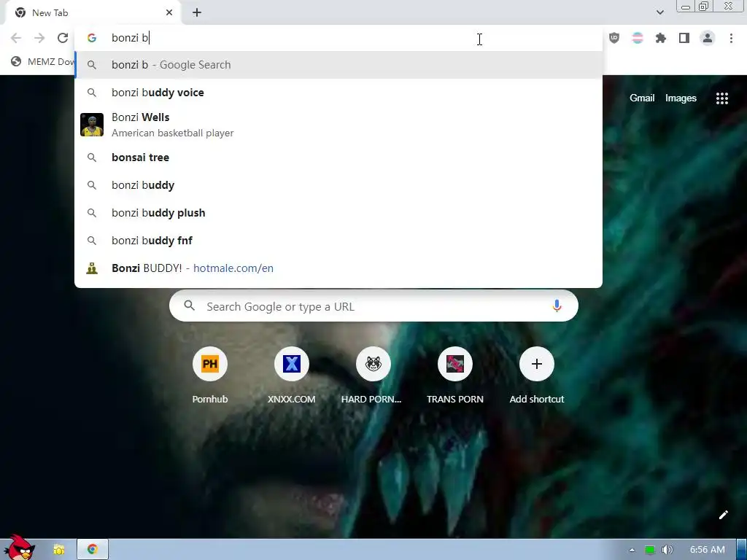Open the MEMZ Download bookmark
This screenshot has width=747, height=560.
click(43, 61)
